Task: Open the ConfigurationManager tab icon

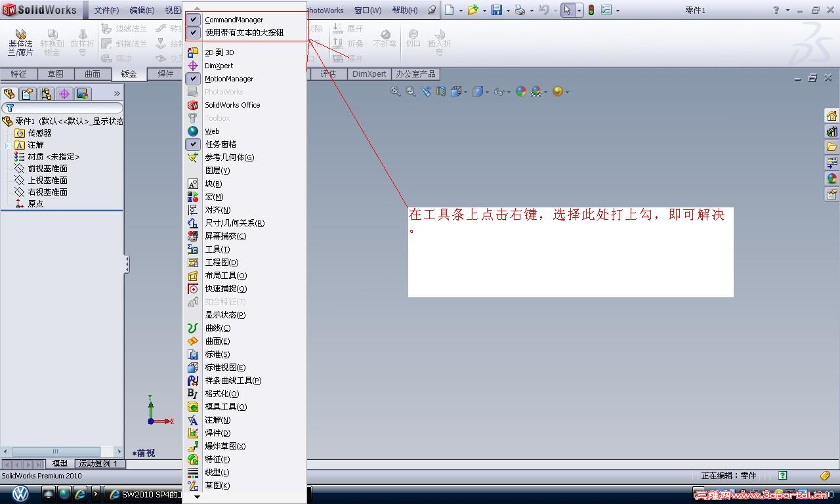Action: (x=46, y=94)
